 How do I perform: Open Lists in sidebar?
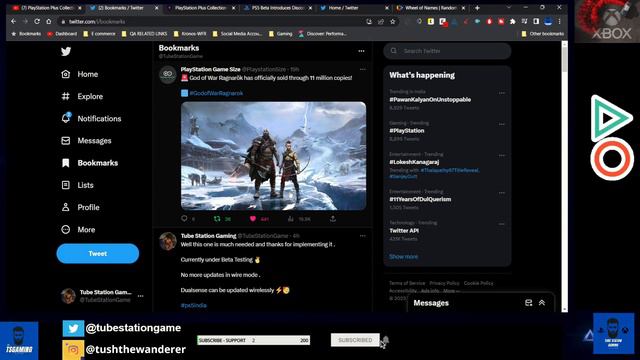pyautogui.click(x=77, y=185)
